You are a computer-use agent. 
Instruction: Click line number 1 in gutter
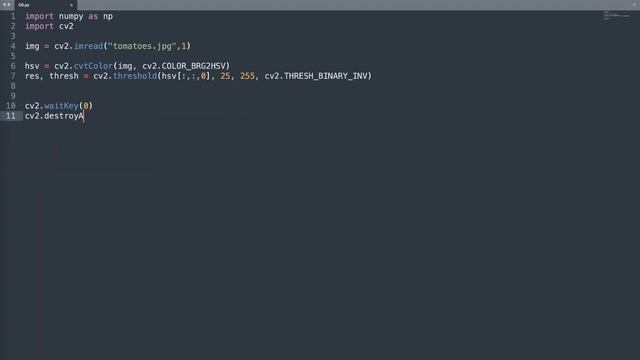13,16
